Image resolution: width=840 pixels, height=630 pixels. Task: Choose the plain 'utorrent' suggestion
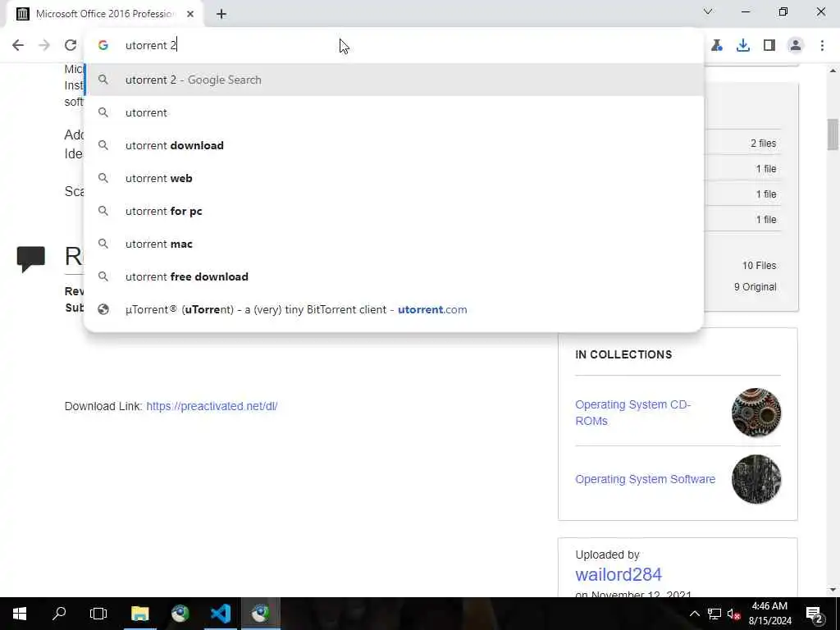(x=394, y=112)
